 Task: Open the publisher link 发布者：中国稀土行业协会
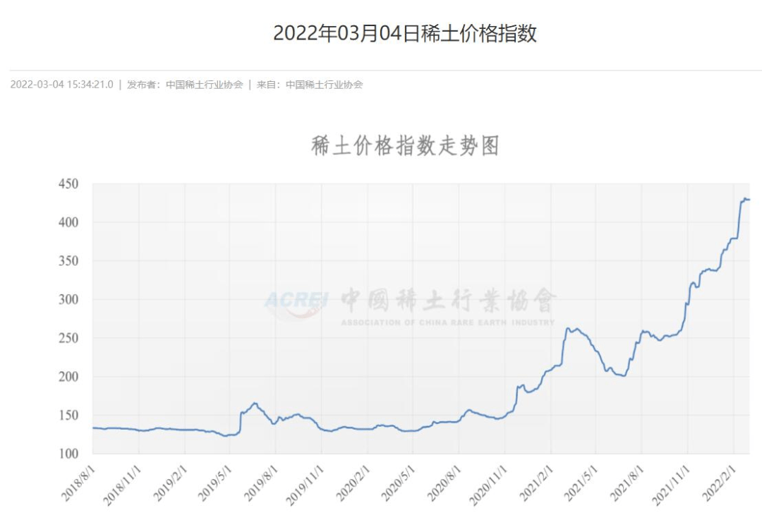[185, 85]
